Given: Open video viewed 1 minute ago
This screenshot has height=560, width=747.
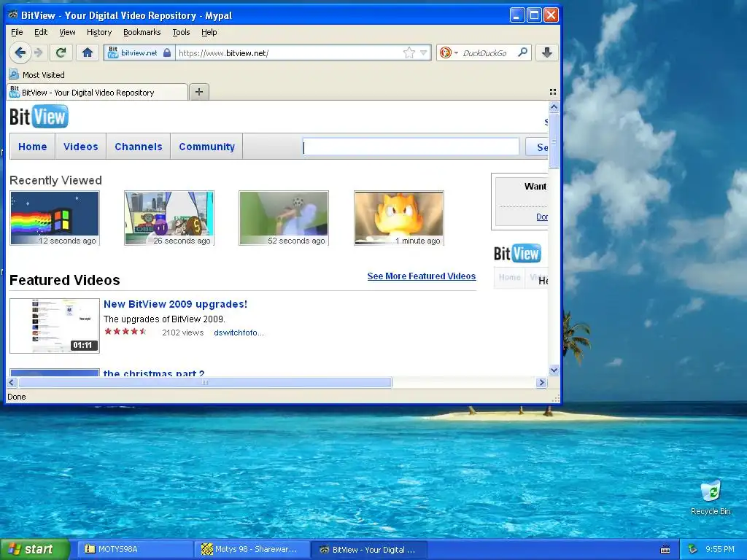Looking at the screenshot, I should click(x=399, y=218).
